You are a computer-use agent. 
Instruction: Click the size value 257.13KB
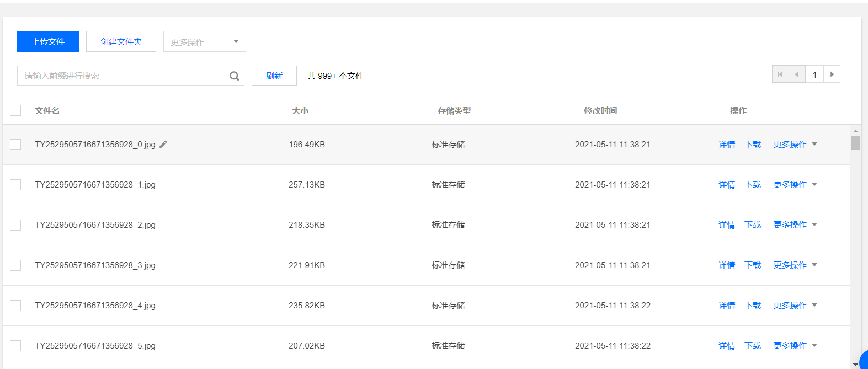[307, 185]
